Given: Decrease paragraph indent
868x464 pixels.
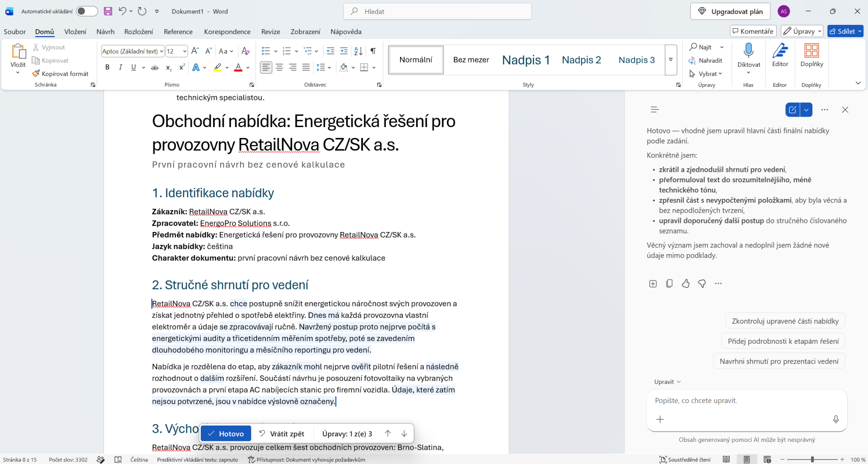Looking at the screenshot, I should (330, 51).
